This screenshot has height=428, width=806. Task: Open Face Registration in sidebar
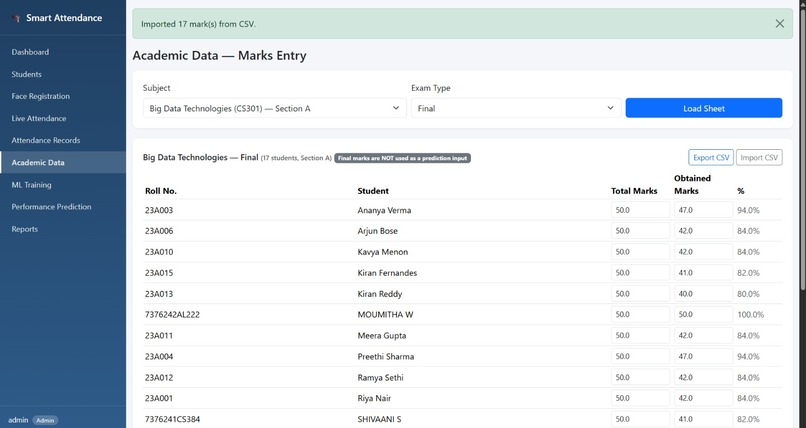point(41,96)
